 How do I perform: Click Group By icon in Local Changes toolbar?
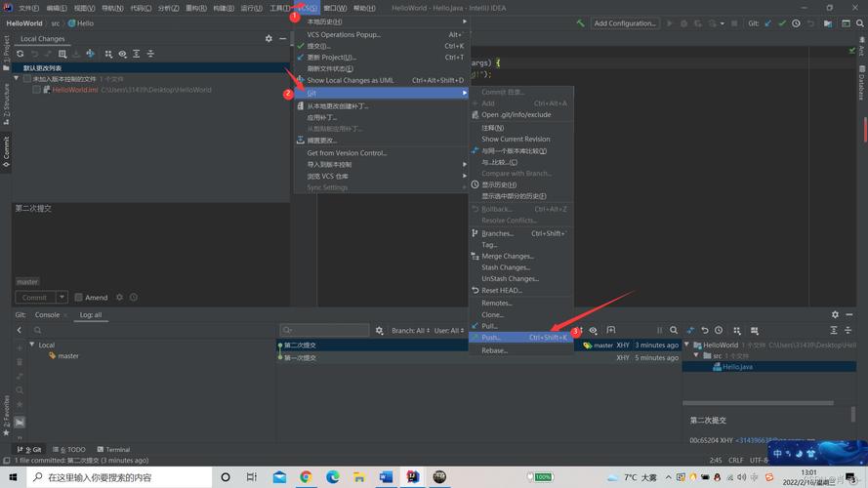[108, 54]
